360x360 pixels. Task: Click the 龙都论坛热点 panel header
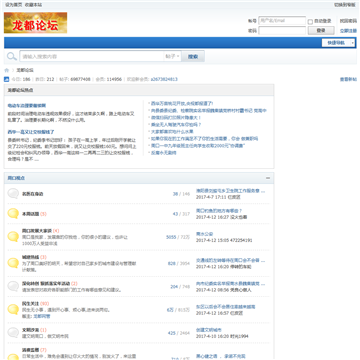coord(139,90)
